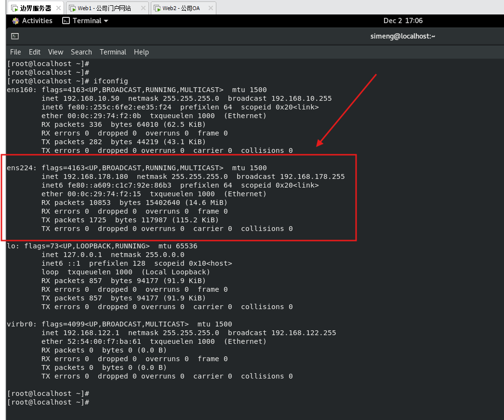
Task: Click the terminal window icon in title bar
Action: click(15, 36)
